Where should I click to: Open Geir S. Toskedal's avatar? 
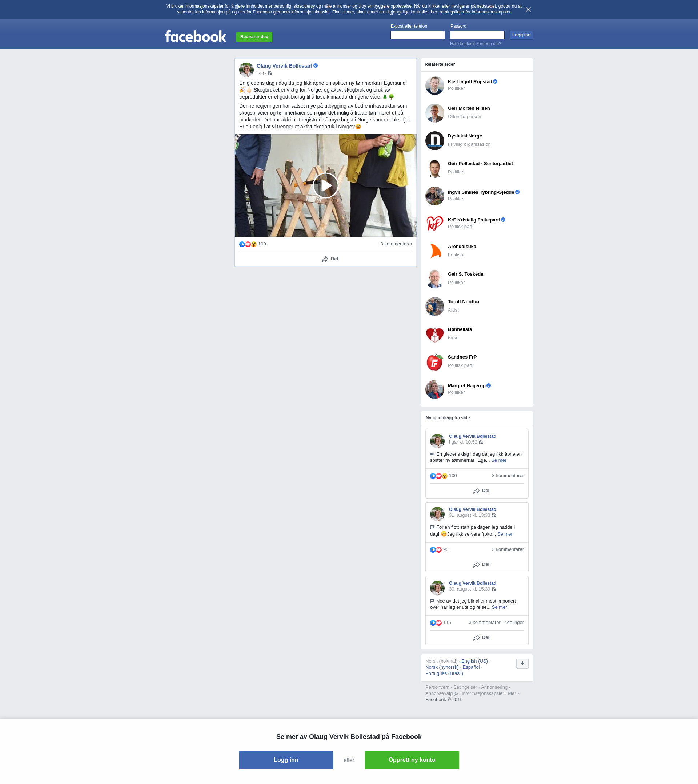pos(434,279)
